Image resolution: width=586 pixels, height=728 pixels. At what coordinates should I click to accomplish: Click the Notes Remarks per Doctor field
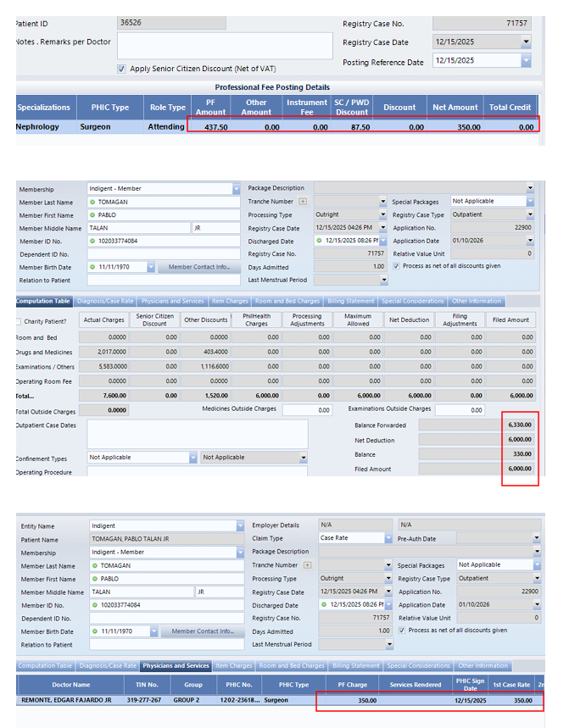(x=225, y=46)
